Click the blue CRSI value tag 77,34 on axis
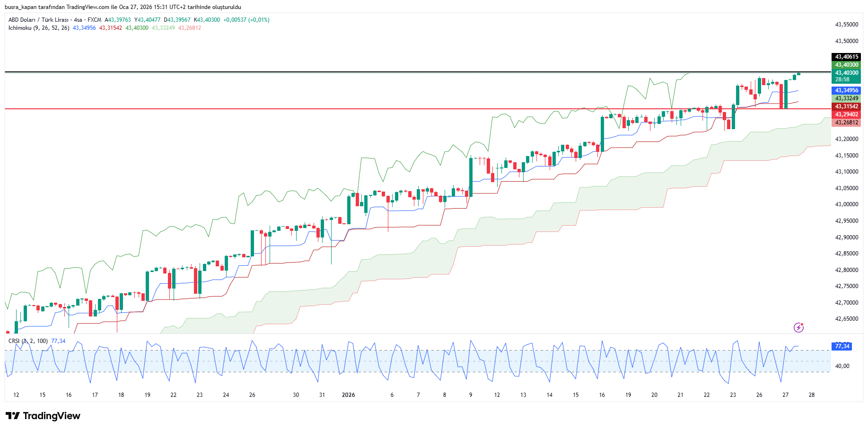Image resolution: width=868 pixels, height=430 pixels. point(842,346)
